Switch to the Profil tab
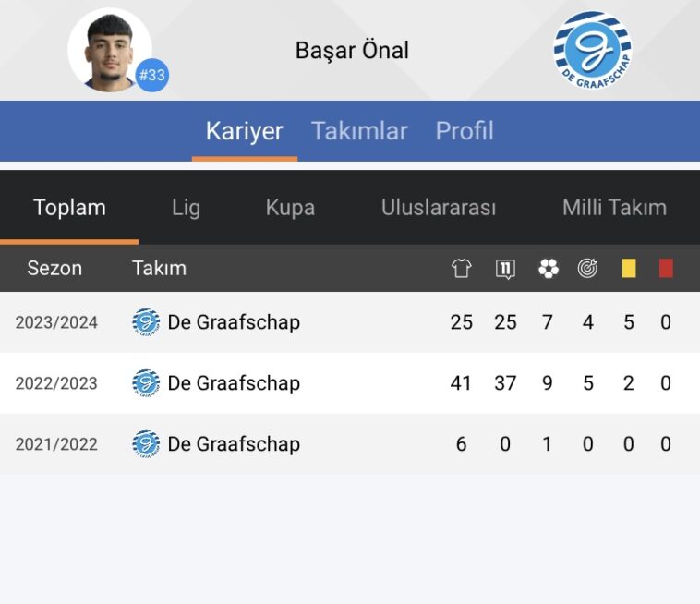 pos(465,131)
